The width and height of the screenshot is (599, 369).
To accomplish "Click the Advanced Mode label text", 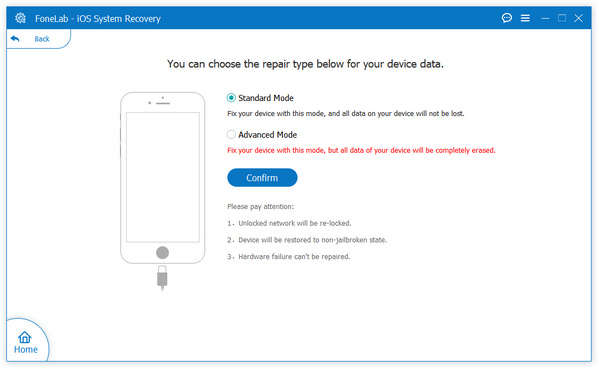I will [267, 135].
